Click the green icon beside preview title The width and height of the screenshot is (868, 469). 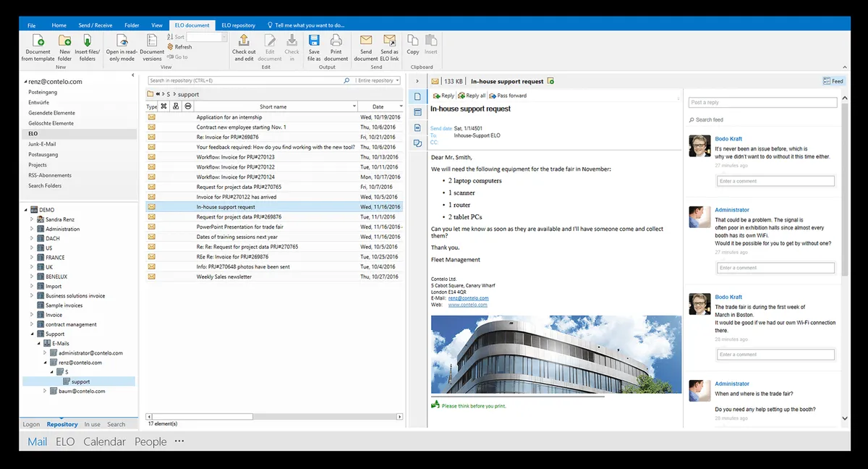coord(551,81)
